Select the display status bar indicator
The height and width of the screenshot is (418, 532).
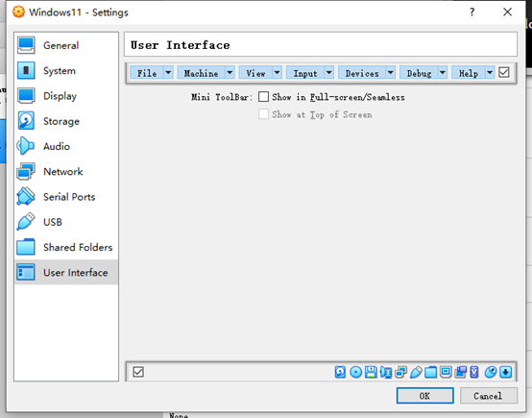click(446, 372)
